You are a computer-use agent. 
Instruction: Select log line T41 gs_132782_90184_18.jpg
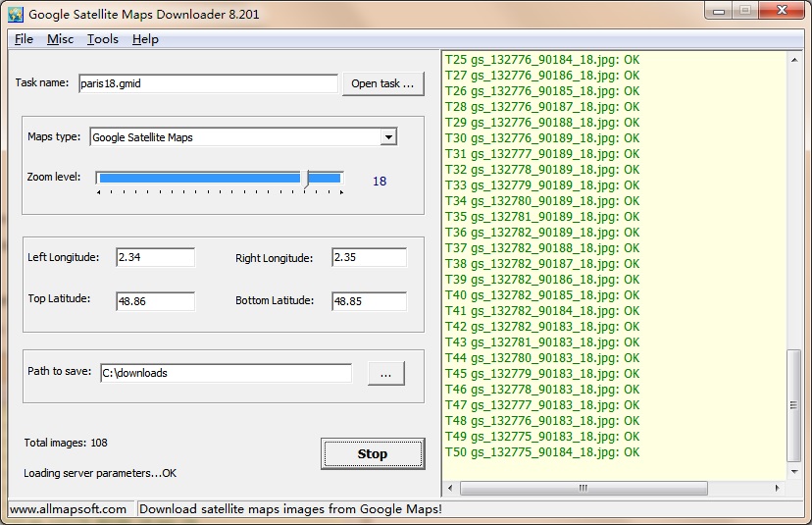pyautogui.click(x=542, y=311)
